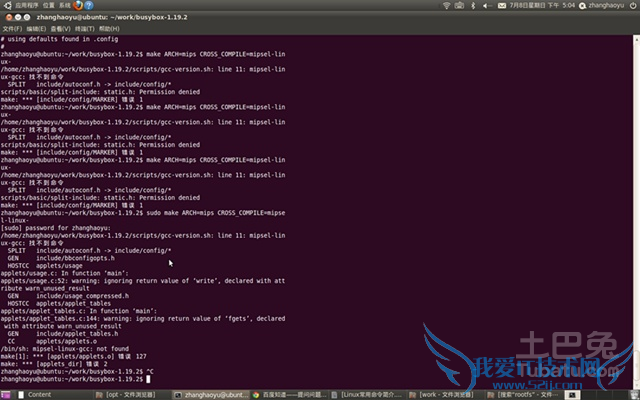This screenshot has width=640, height=400.
Task: Click the 'GEN include/applet_tables.h' line
Action: pos(63,334)
